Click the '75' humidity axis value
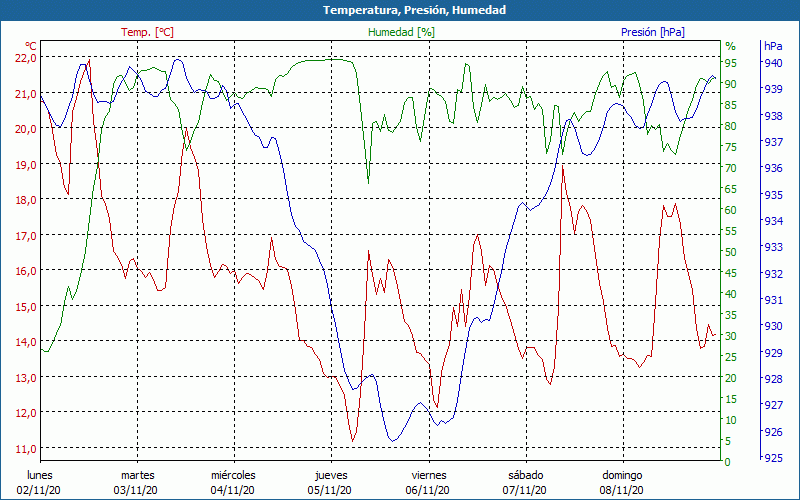The image size is (800, 500). (x=731, y=147)
